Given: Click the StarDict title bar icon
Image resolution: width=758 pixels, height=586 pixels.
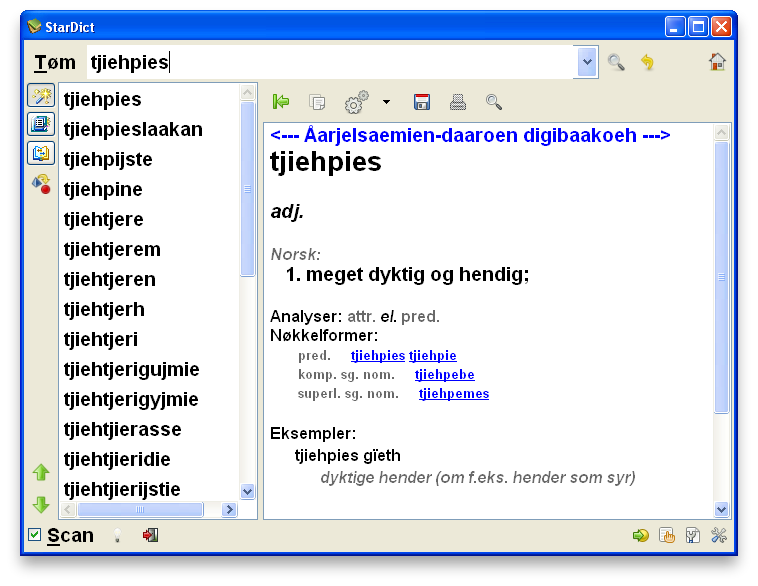Looking at the screenshot, I should pos(34,26).
